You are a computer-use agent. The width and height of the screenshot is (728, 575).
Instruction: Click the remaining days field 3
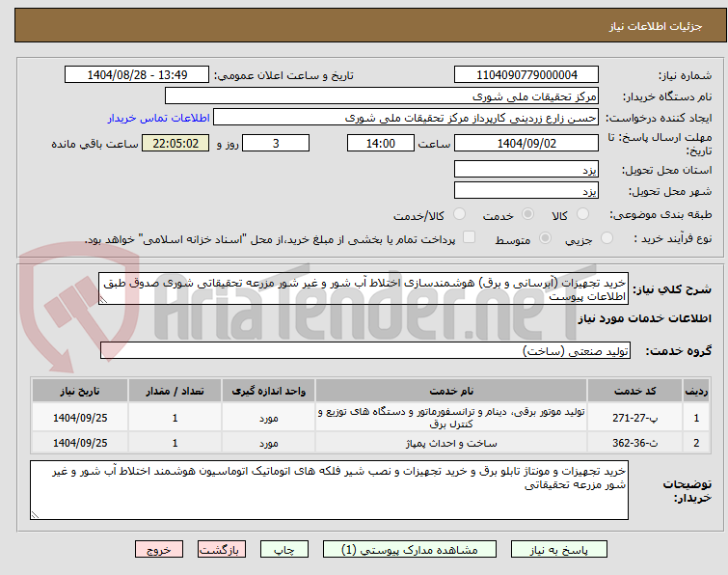276,143
